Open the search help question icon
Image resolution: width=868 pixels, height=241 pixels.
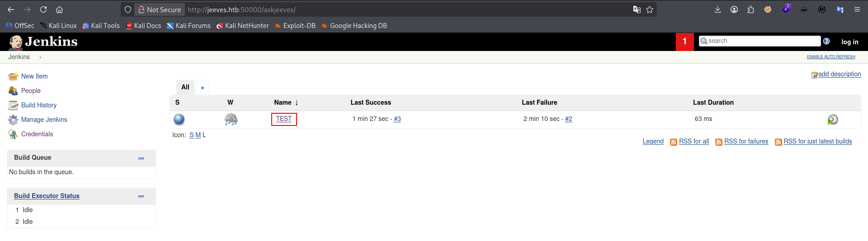tap(826, 41)
